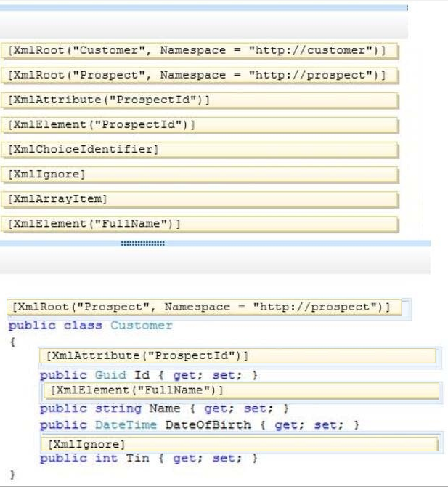
Task: Click the 'public class Customer' code line
Action: coord(91,326)
